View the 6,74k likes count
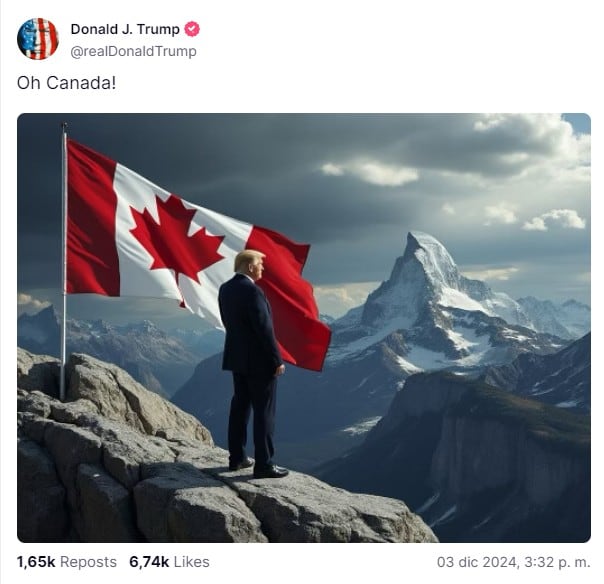The height and width of the screenshot is (584, 604). coord(149,562)
